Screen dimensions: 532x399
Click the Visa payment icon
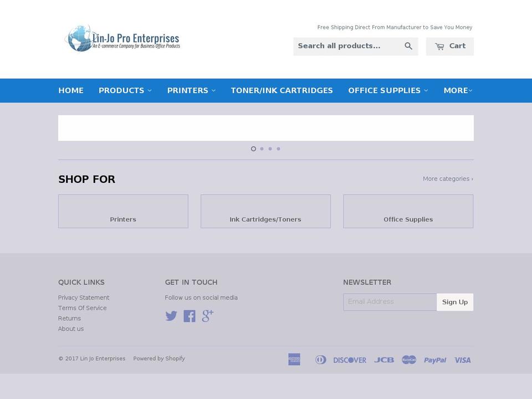pos(462,360)
